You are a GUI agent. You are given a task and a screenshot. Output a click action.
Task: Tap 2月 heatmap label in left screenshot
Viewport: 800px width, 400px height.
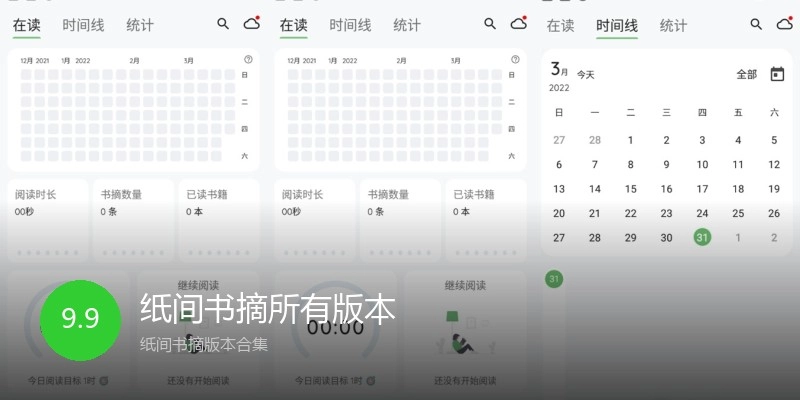pyautogui.click(x=134, y=61)
